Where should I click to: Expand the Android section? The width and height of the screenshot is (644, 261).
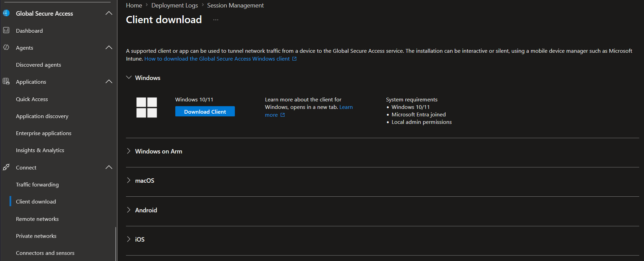[129, 210]
